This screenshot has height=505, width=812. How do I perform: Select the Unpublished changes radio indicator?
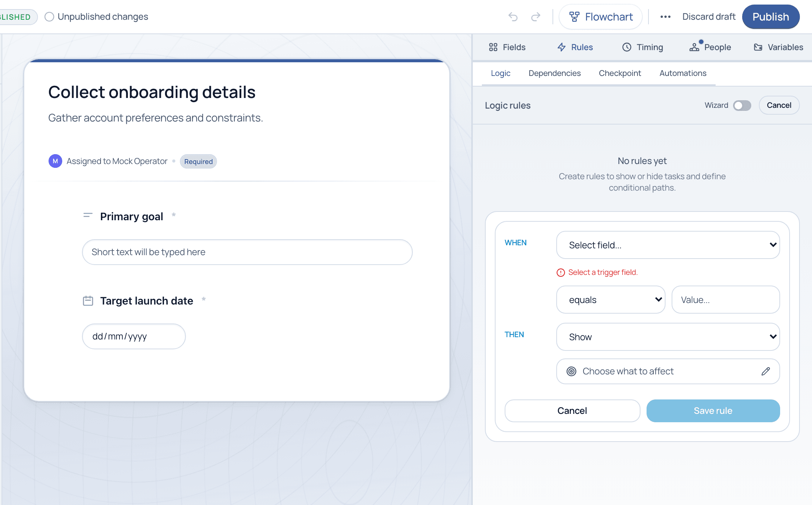pyautogui.click(x=49, y=17)
